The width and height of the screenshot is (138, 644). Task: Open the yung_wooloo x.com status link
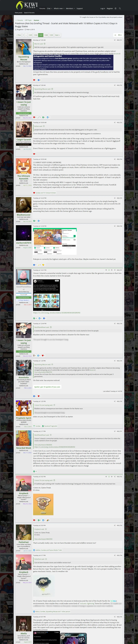point(57,313)
